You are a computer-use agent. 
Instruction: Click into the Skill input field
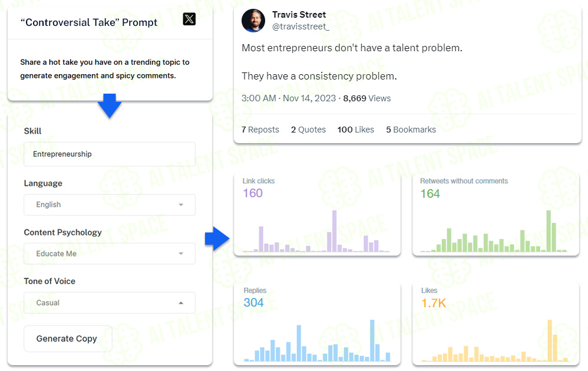pyautogui.click(x=110, y=154)
